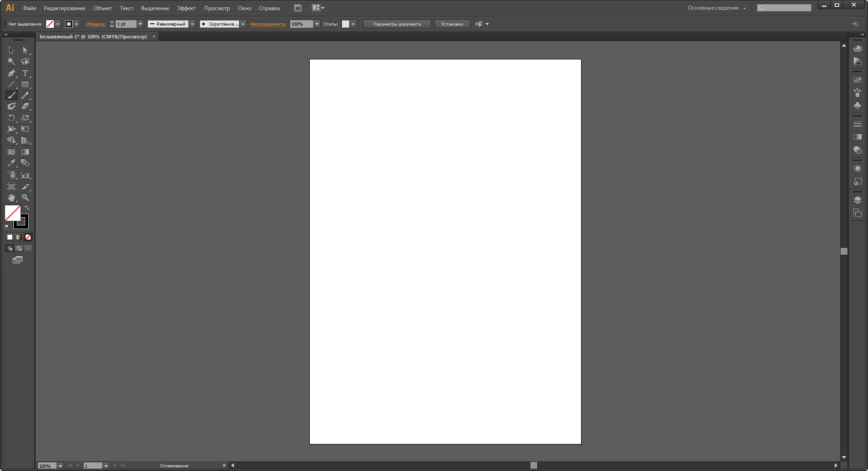Open the Основные сведения workspace switcher
868x471 pixels.
pyautogui.click(x=716, y=8)
